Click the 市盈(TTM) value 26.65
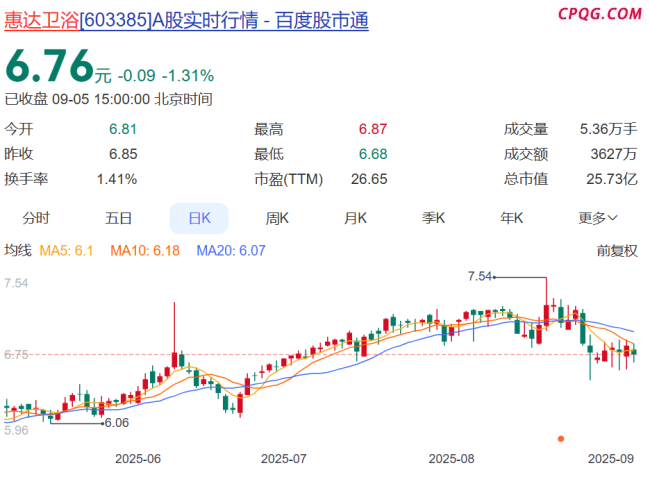The width and height of the screenshot is (650, 477). click(369, 179)
